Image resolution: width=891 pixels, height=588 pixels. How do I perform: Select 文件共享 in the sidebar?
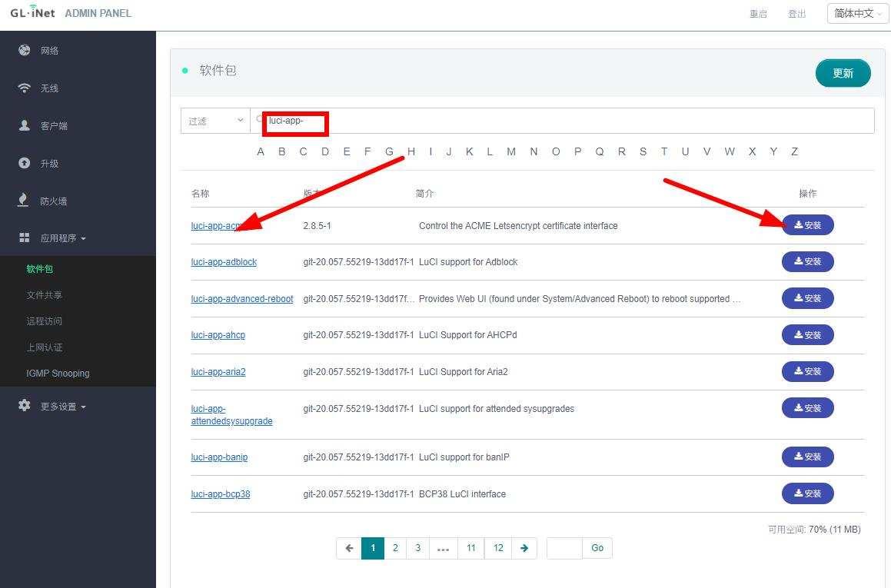click(44, 295)
